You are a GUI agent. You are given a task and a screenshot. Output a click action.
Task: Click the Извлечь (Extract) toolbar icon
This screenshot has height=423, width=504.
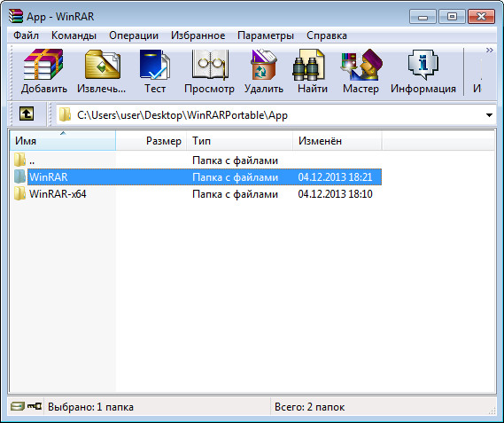click(102, 65)
